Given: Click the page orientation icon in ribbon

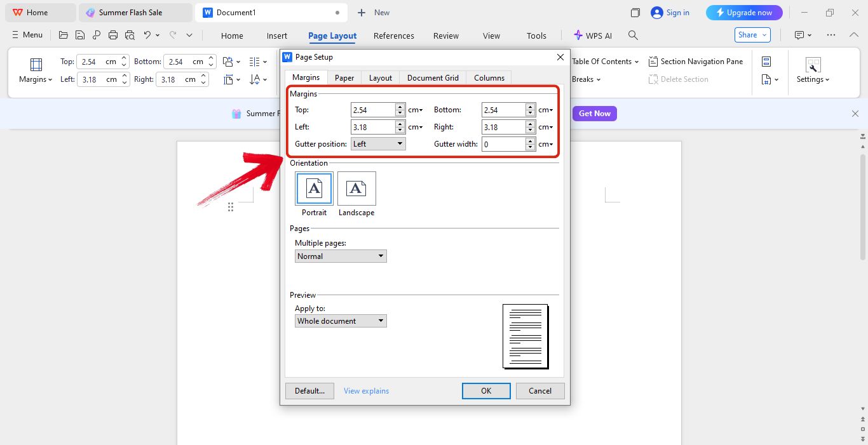Looking at the screenshot, I should 228,62.
